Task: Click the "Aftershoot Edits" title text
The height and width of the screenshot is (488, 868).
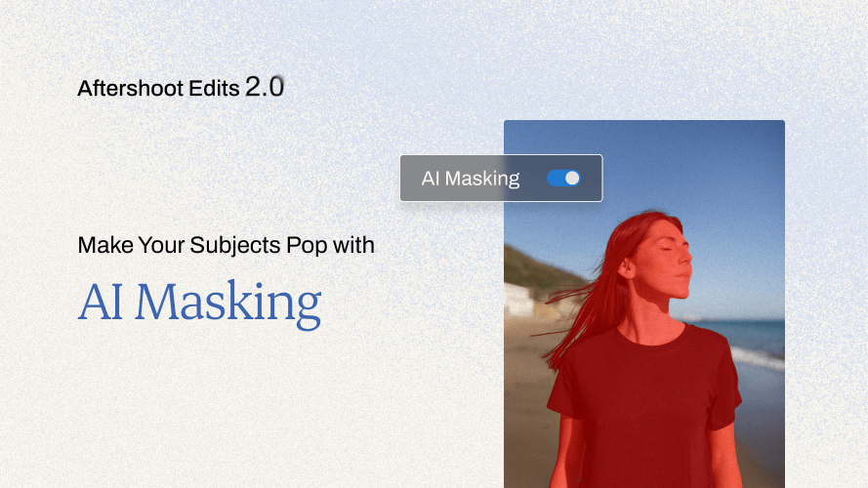Action: pyautogui.click(x=158, y=89)
